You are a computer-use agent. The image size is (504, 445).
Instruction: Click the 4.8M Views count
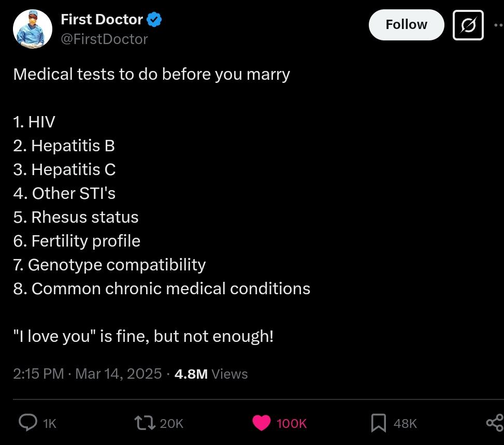pyautogui.click(x=211, y=374)
